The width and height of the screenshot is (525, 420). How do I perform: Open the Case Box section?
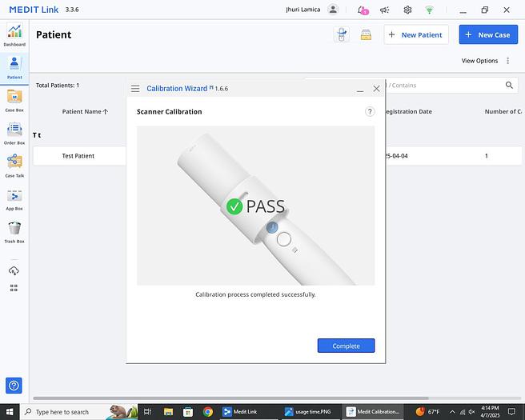point(14,100)
